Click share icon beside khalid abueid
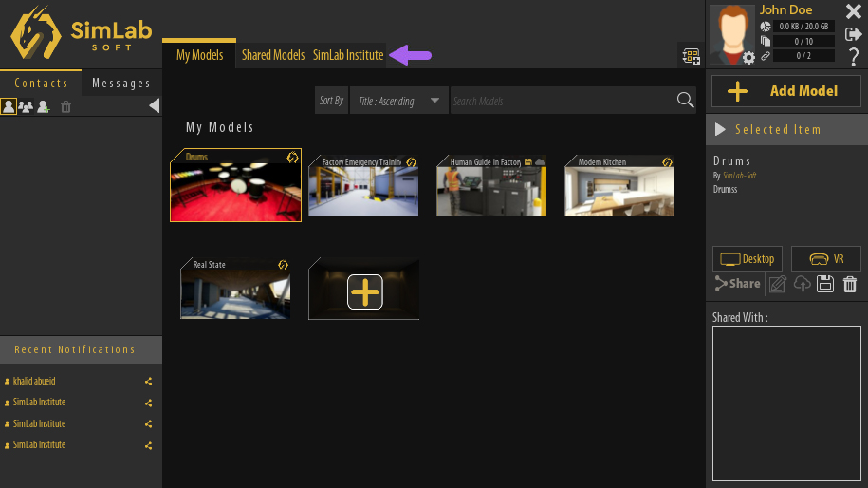The width and height of the screenshot is (868, 488). 148,381
